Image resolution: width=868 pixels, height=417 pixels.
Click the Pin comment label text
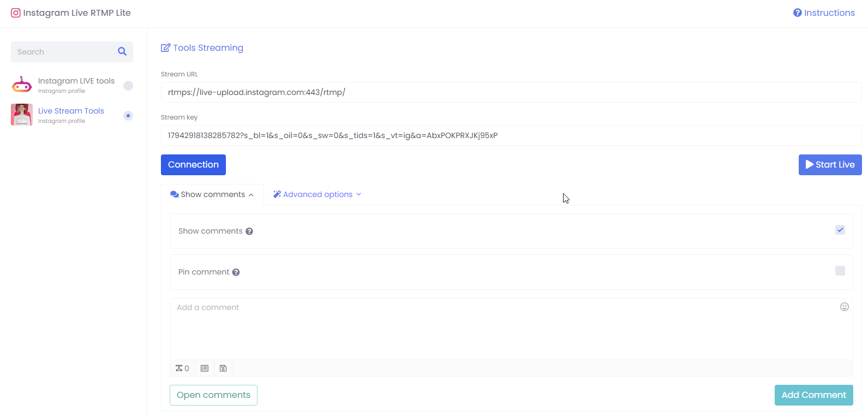203,272
